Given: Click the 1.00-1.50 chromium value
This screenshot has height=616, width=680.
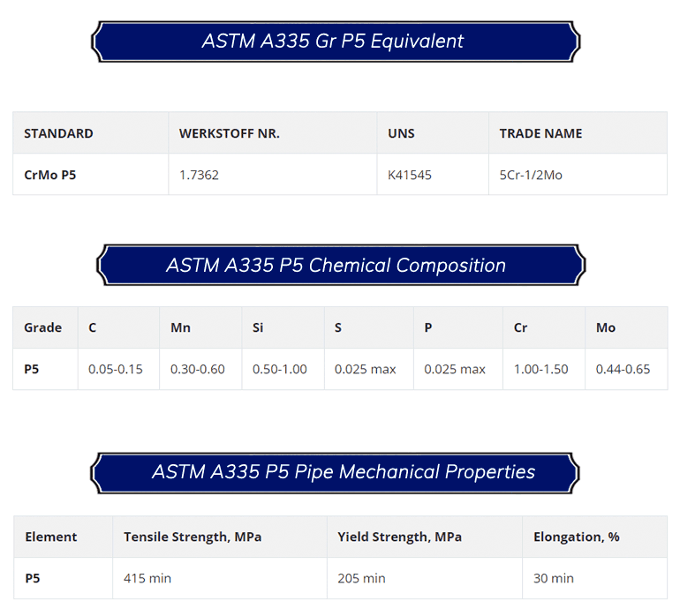Looking at the screenshot, I should pos(541,369).
